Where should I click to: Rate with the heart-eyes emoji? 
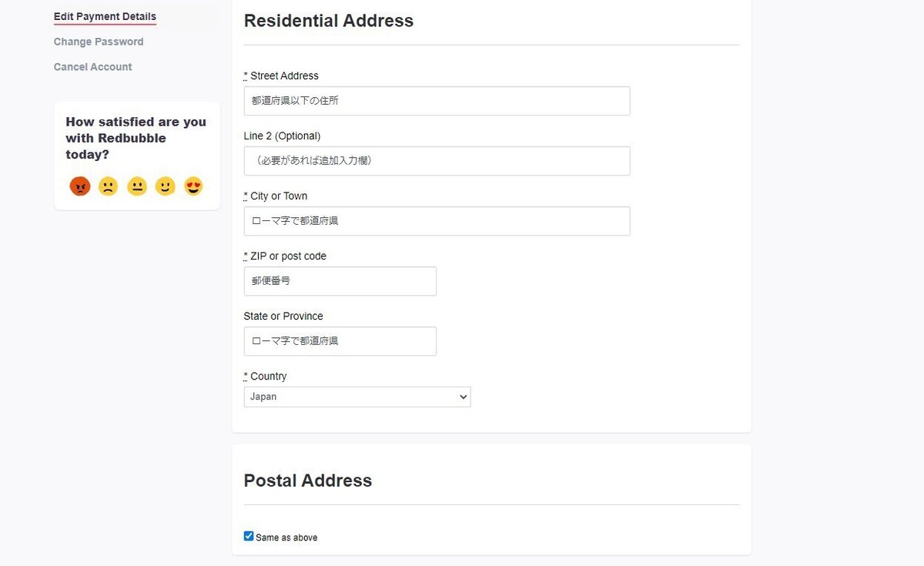pyautogui.click(x=193, y=186)
